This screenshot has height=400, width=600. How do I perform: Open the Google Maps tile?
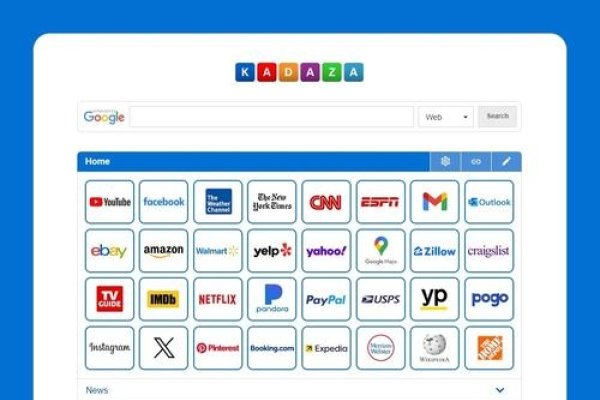[380, 250]
